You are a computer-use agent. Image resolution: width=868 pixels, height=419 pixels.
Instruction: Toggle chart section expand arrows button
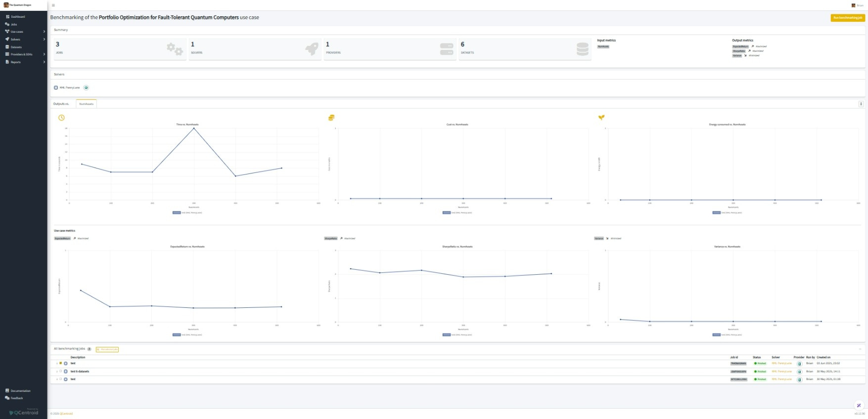click(x=861, y=104)
